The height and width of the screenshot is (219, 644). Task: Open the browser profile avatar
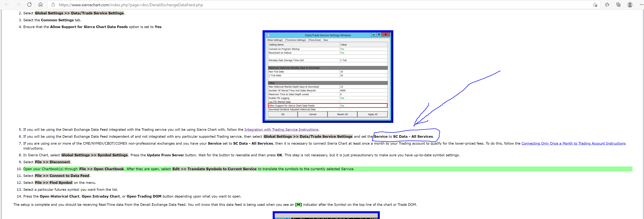[x=630, y=5]
